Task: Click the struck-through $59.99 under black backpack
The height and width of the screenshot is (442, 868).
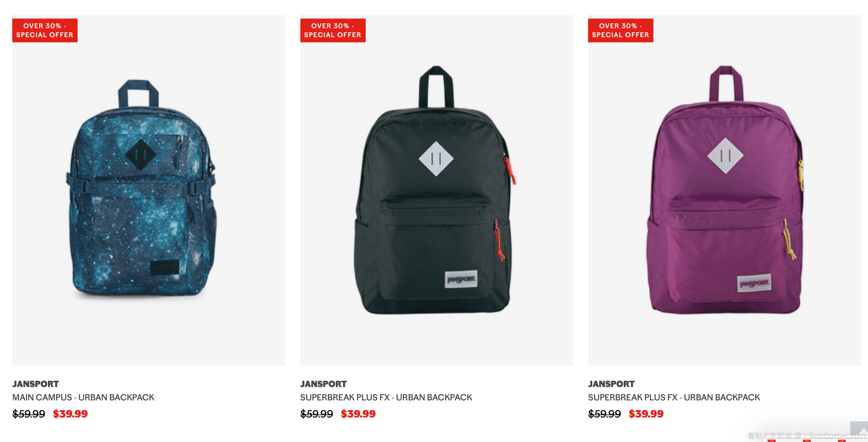Action: click(317, 414)
